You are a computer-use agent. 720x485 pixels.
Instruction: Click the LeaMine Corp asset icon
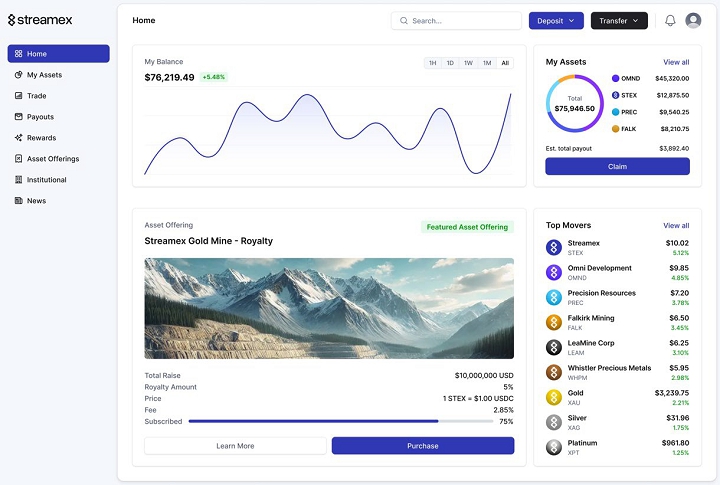pyautogui.click(x=553, y=347)
